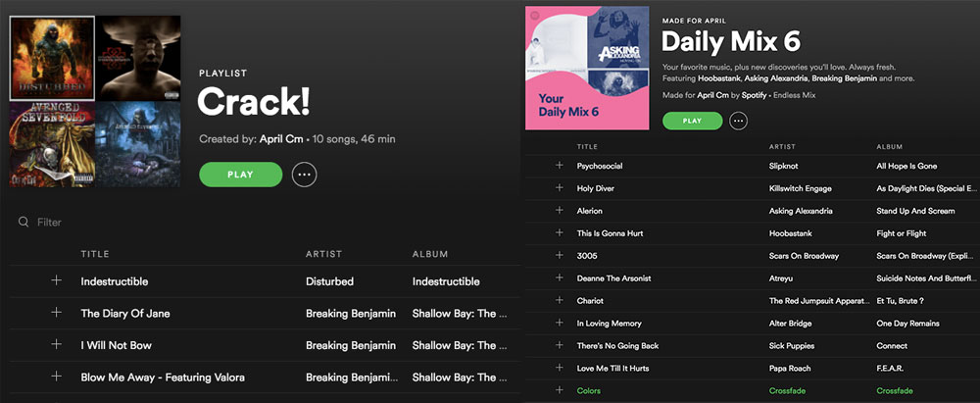Sort Daily Mix by ALBUM column header
This screenshot has height=403, width=980.
[x=890, y=146]
